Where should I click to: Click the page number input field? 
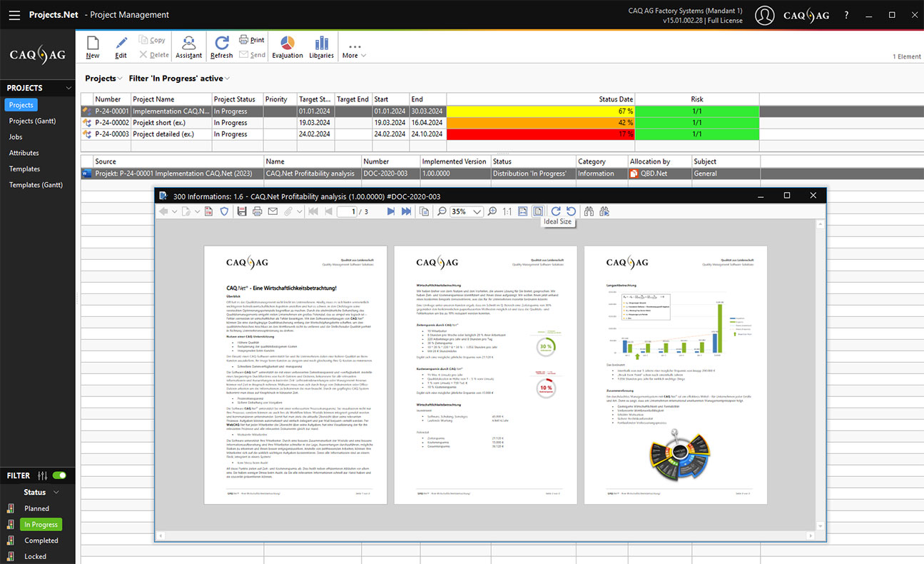pyautogui.click(x=347, y=211)
